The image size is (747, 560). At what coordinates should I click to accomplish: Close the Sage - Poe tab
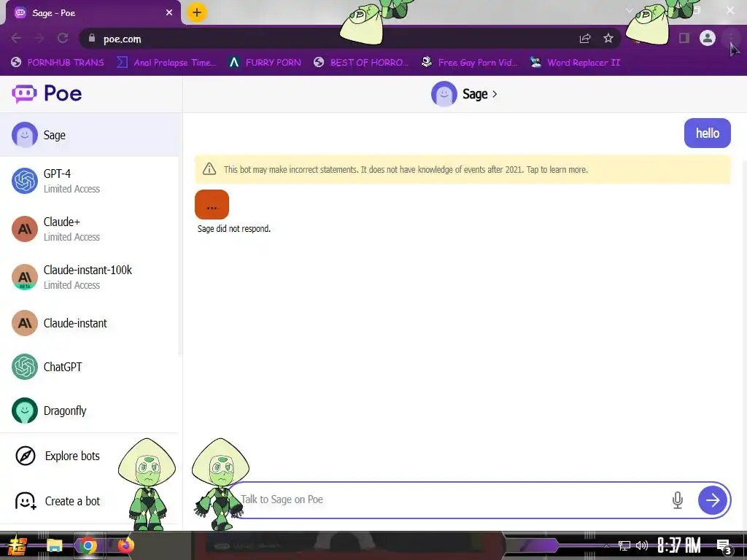click(x=169, y=13)
